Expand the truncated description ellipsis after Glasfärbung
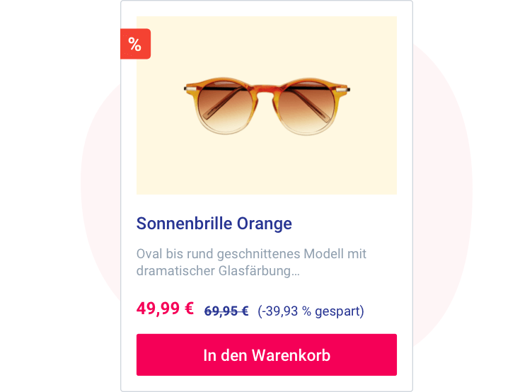This screenshot has width=532, height=392. [x=295, y=271]
